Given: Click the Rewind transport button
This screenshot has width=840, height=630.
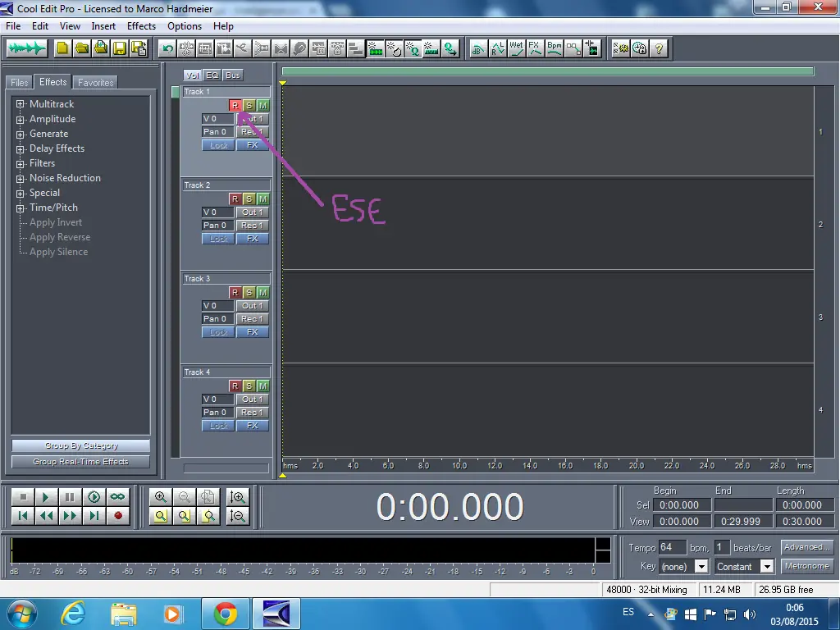Looking at the screenshot, I should [x=46, y=516].
